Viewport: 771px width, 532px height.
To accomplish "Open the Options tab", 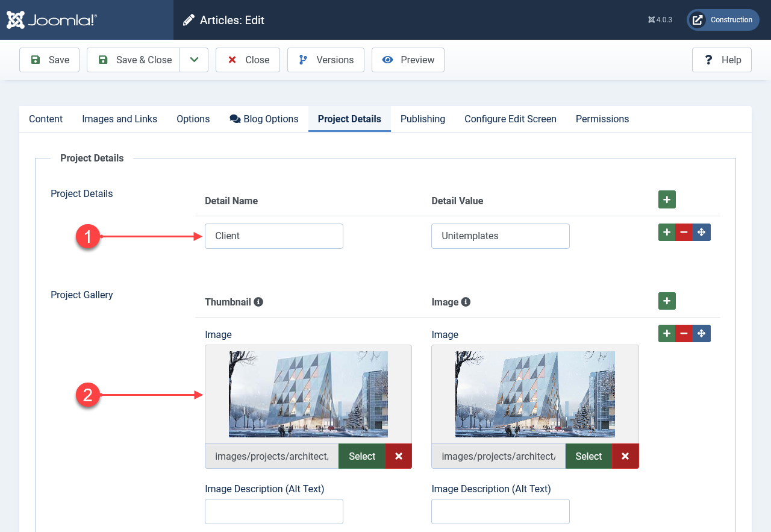I will click(x=193, y=119).
